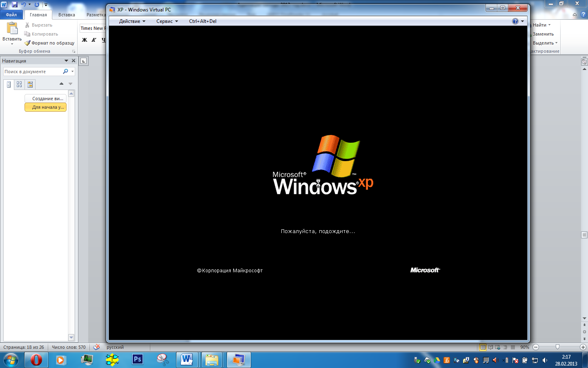This screenshot has height=368, width=588.
Task: Click the Times New Roman font box
Action: coord(93,28)
